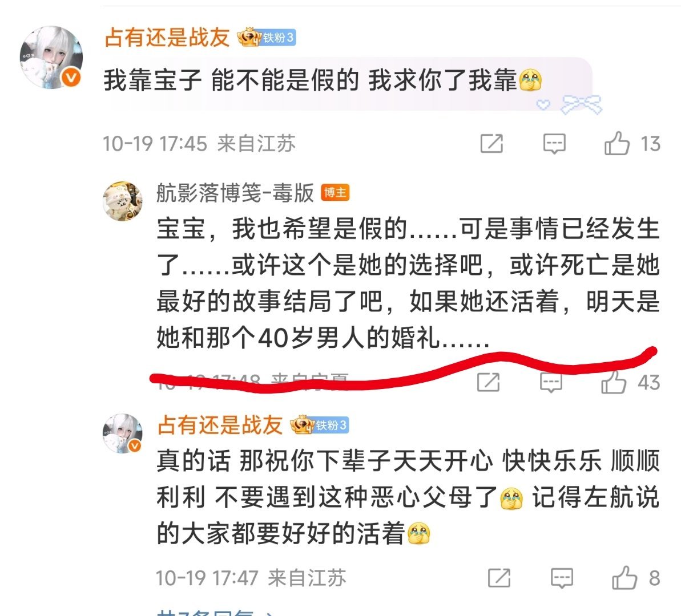This screenshot has height=616, width=681.
Task: Open 航影落博笺-毒版 avatar
Action: (123, 201)
